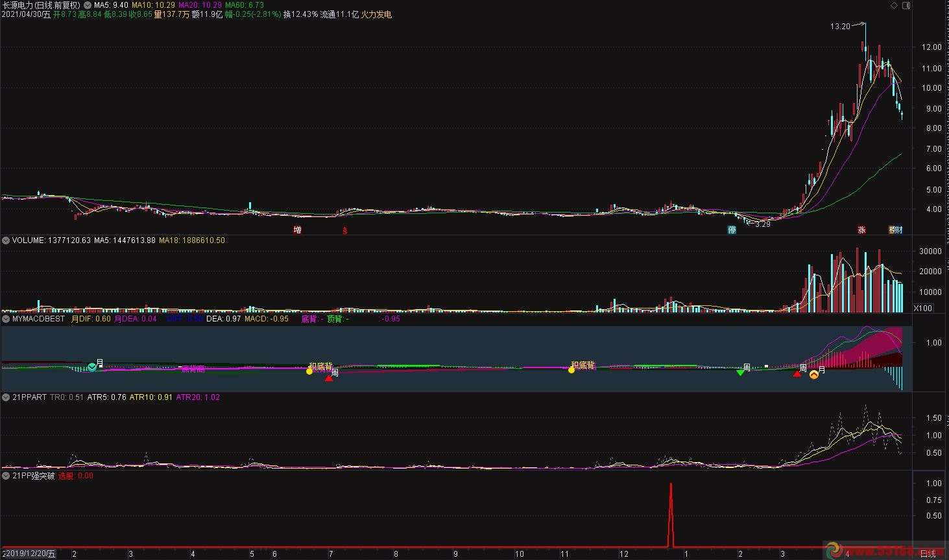Open the MYMACDBEST indicator dropdown arrow
The image size is (949, 560).
[x=6, y=319]
